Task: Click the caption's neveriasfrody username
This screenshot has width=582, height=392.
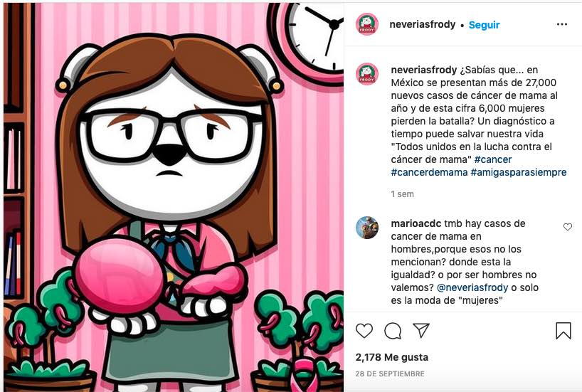Action: [x=424, y=70]
